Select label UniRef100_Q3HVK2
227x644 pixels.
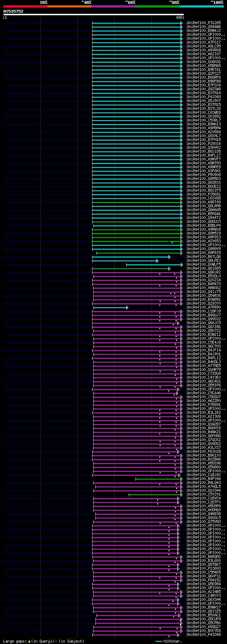tap(204, 148)
